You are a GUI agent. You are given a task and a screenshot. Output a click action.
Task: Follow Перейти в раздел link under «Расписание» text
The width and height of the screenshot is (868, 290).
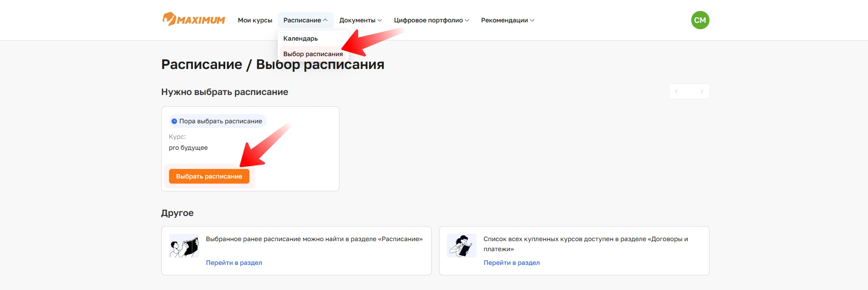(234, 263)
